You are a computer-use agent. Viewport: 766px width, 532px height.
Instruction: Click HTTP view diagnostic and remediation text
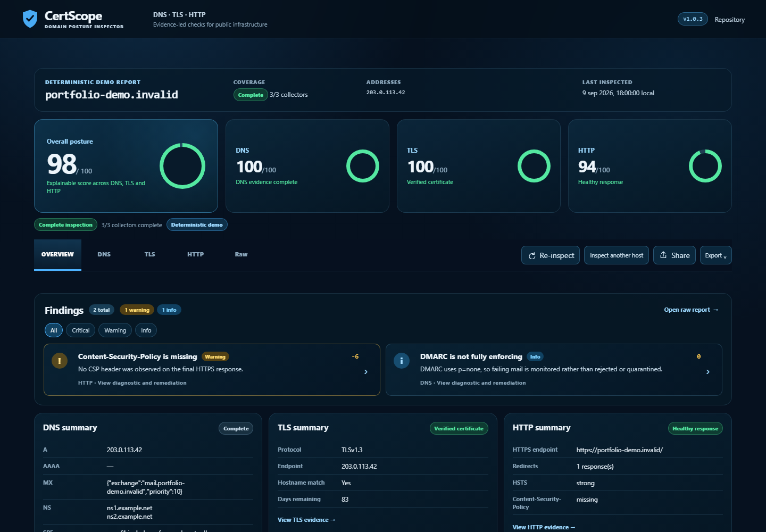132,383
